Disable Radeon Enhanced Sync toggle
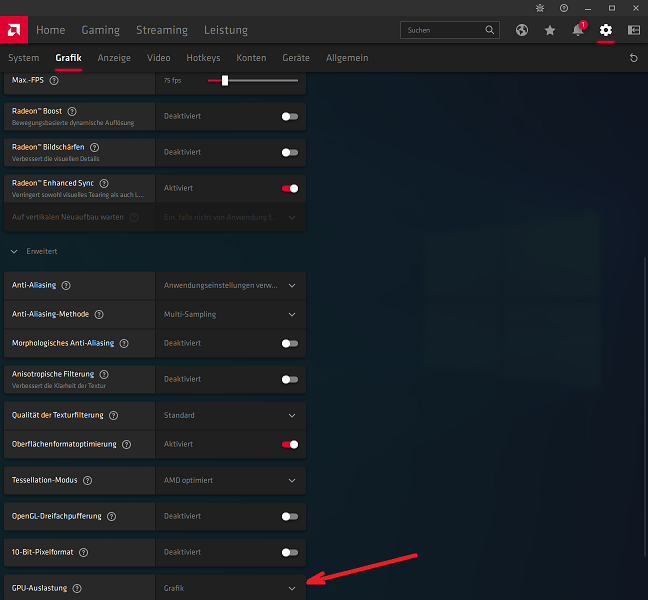This screenshot has height=600, width=648. coord(290,188)
